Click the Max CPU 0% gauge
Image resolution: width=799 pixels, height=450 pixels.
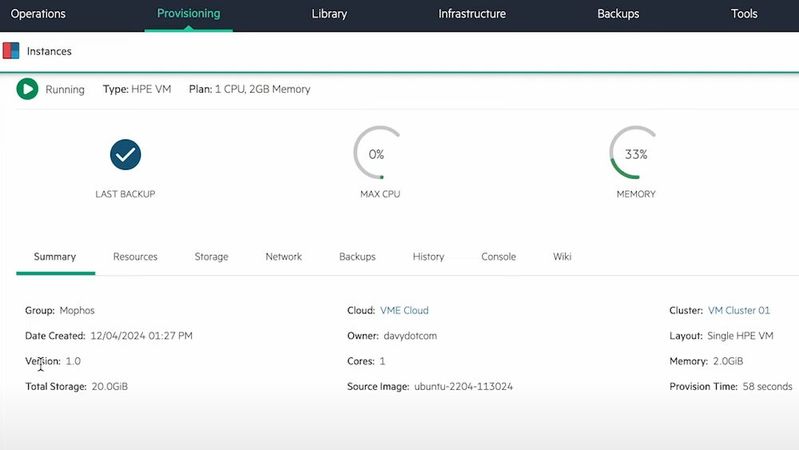pyautogui.click(x=377, y=153)
